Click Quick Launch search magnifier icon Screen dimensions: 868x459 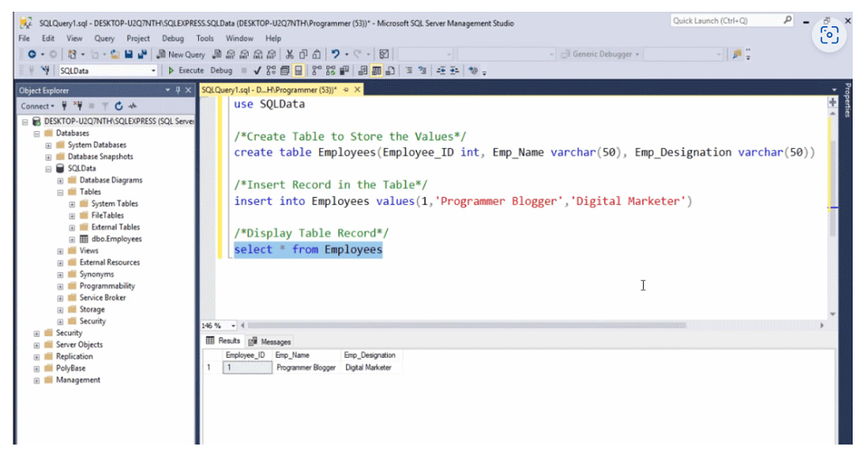pyautogui.click(x=788, y=21)
